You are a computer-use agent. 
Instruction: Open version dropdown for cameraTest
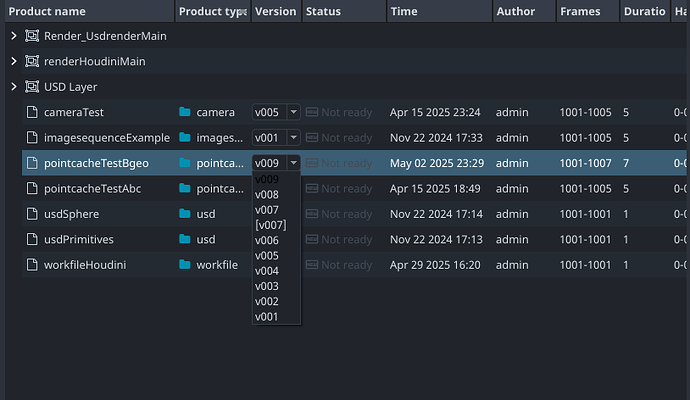[x=294, y=112]
